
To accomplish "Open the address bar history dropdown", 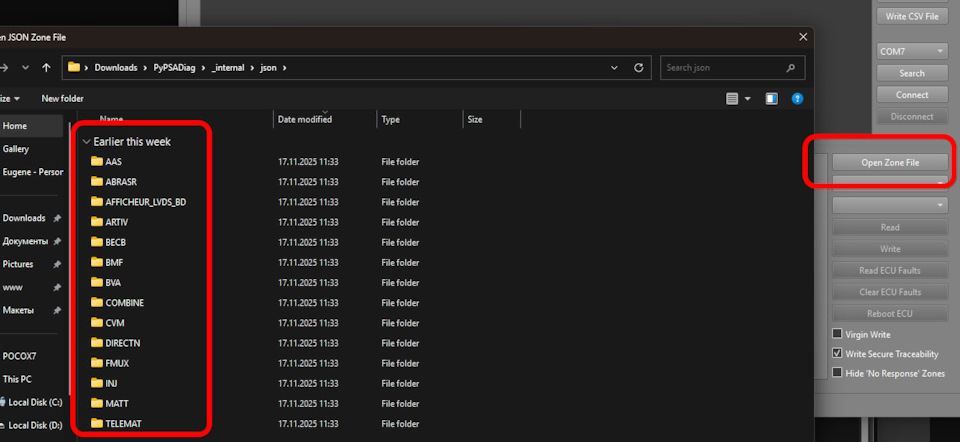I will [x=614, y=68].
